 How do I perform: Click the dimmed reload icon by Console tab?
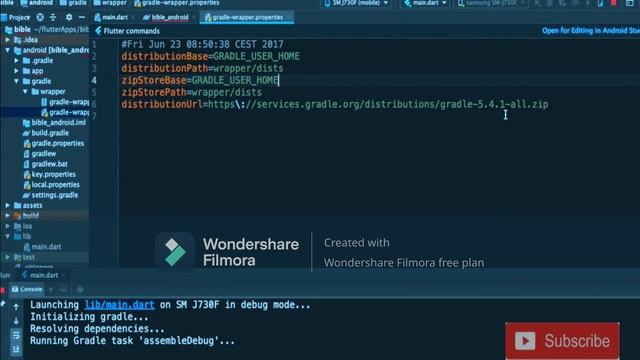tap(64, 289)
